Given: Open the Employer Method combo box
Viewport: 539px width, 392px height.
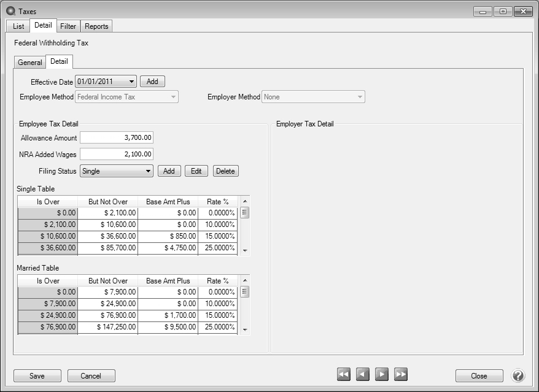Looking at the screenshot, I should click(x=359, y=97).
